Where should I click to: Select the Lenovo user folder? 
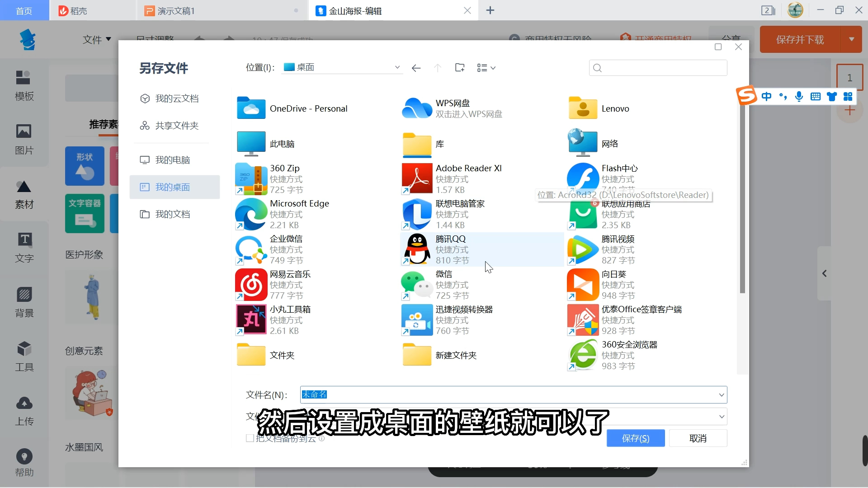point(599,108)
